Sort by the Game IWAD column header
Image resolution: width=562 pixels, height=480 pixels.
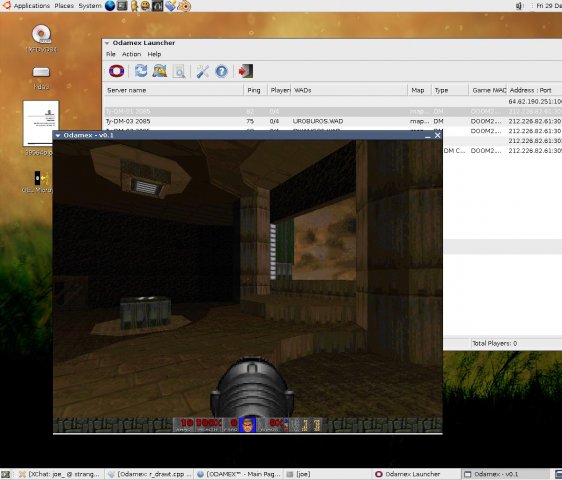pos(488,90)
